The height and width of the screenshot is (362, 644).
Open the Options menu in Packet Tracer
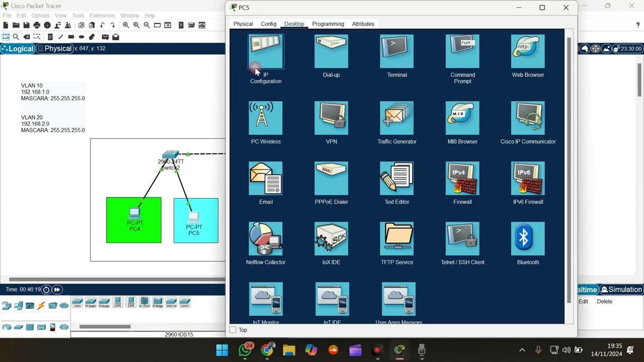[x=40, y=16]
